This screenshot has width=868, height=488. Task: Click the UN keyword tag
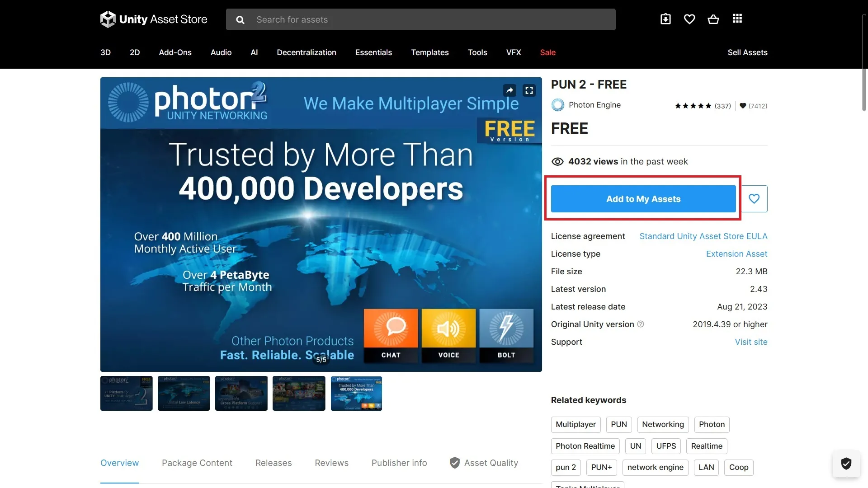[x=636, y=446]
